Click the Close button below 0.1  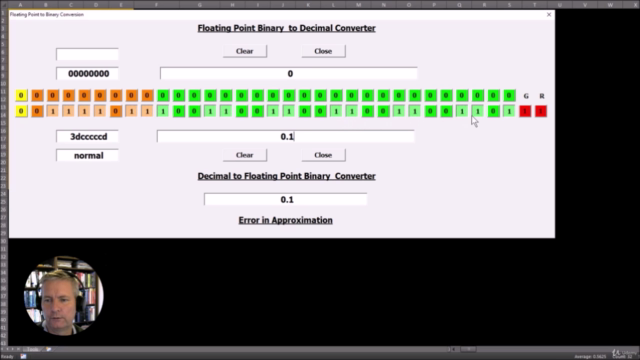click(323, 155)
